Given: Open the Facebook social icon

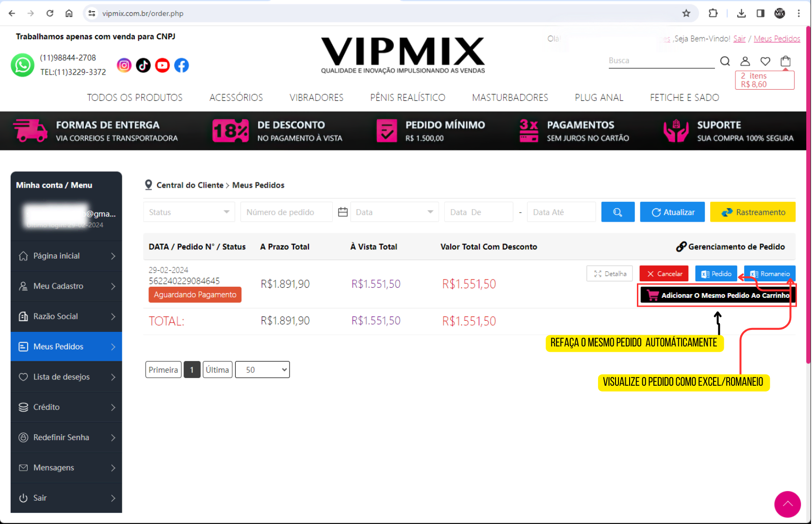Looking at the screenshot, I should (x=181, y=65).
